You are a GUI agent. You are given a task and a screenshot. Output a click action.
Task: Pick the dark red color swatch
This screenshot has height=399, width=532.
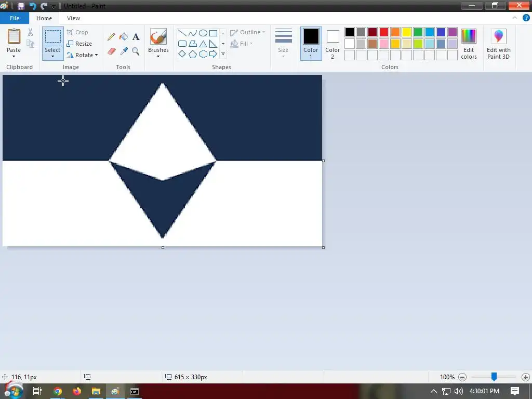pyautogui.click(x=373, y=32)
